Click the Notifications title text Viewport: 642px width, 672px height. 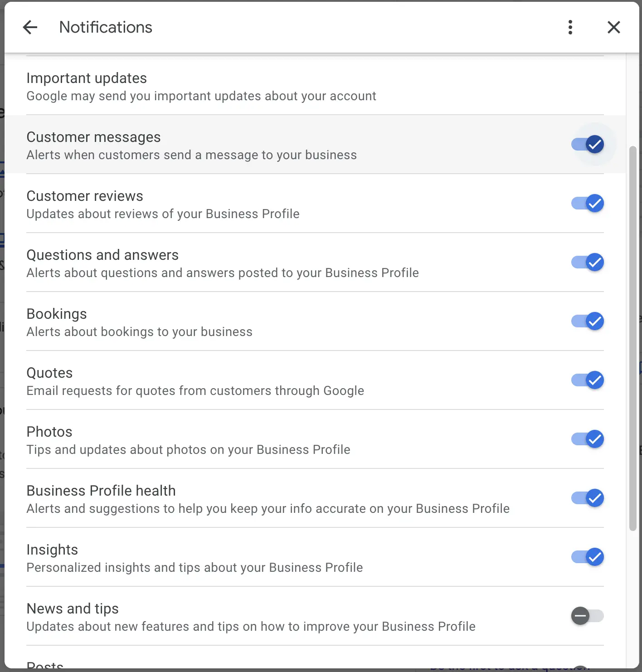(x=105, y=27)
